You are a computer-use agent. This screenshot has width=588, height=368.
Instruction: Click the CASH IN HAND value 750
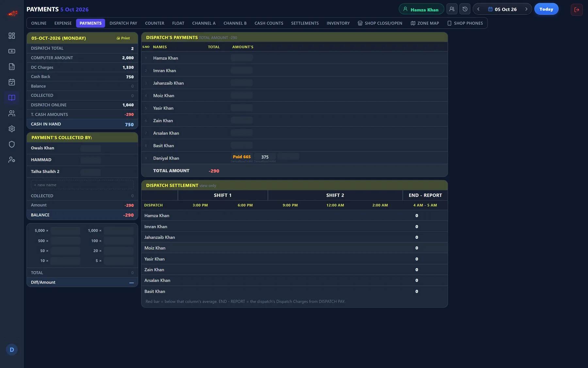tap(129, 125)
